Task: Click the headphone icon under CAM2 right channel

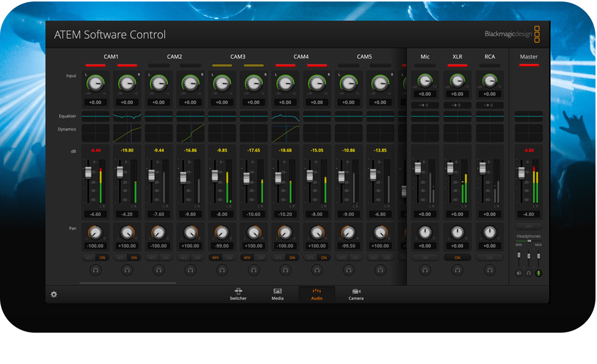Action: [191, 270]
